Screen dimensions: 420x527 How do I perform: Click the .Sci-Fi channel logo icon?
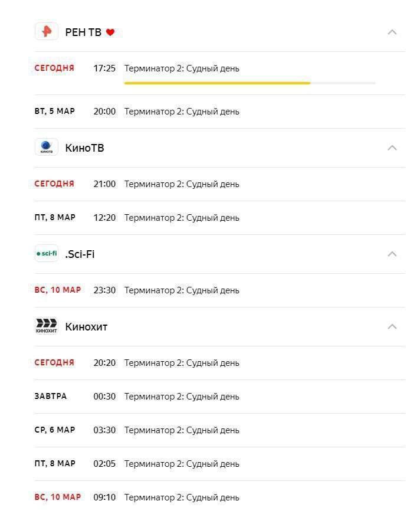point(47,253)
